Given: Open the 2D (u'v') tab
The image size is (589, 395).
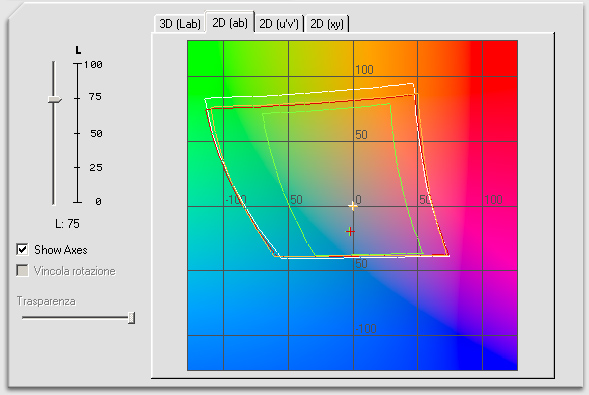Looking at the screenshot, I should tap(279, 24).
